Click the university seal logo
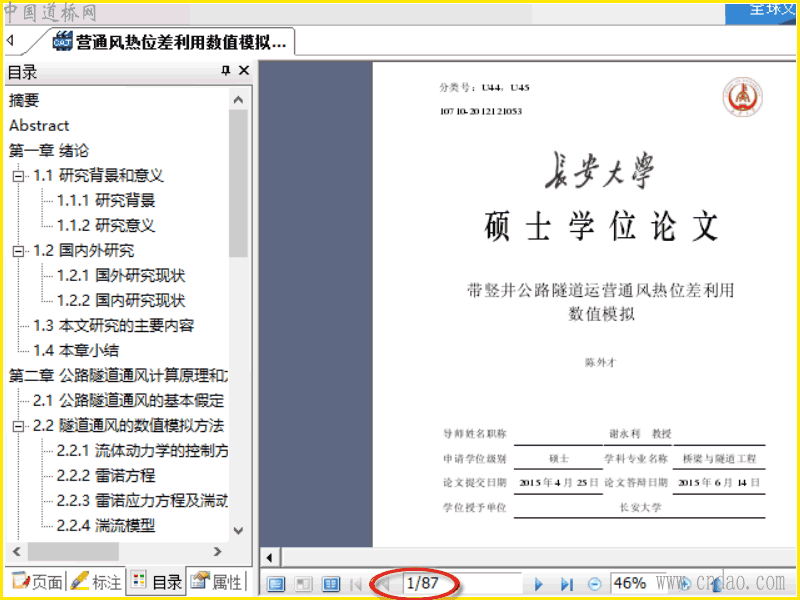The image size is (800, 600). coord(742,97)
